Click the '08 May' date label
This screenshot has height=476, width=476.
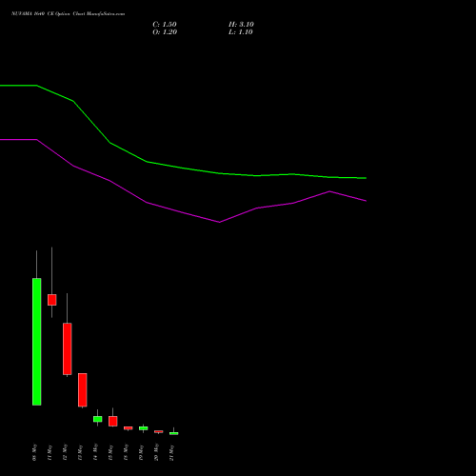click(x=34, y=452)
